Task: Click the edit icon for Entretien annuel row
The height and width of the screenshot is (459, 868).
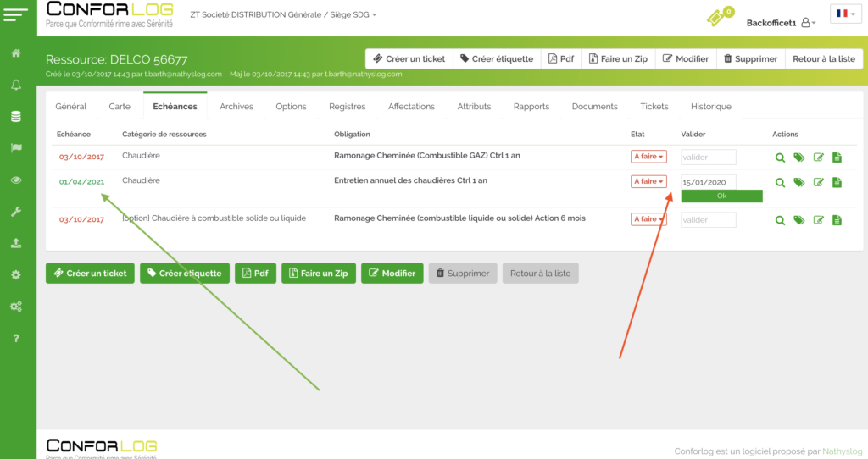Action: pyautogui.click(x=819, y=182)
